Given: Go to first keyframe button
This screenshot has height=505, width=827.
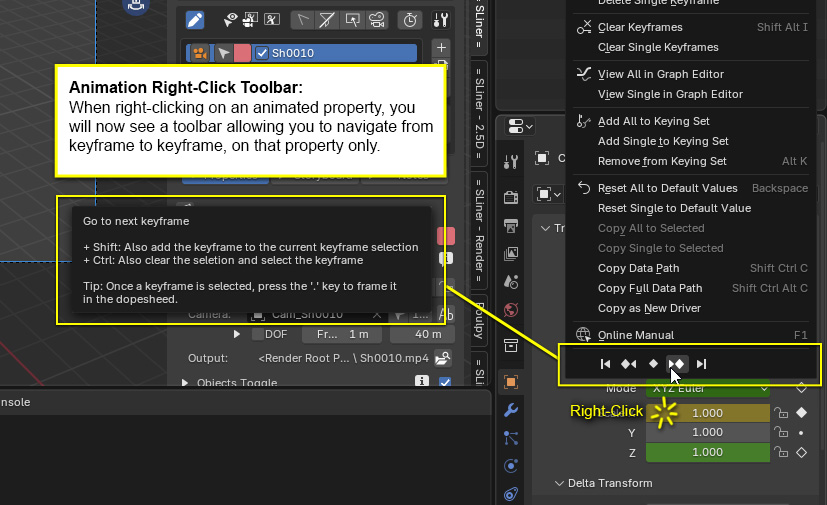Looking at the screenshot, I should coord(605,364).
